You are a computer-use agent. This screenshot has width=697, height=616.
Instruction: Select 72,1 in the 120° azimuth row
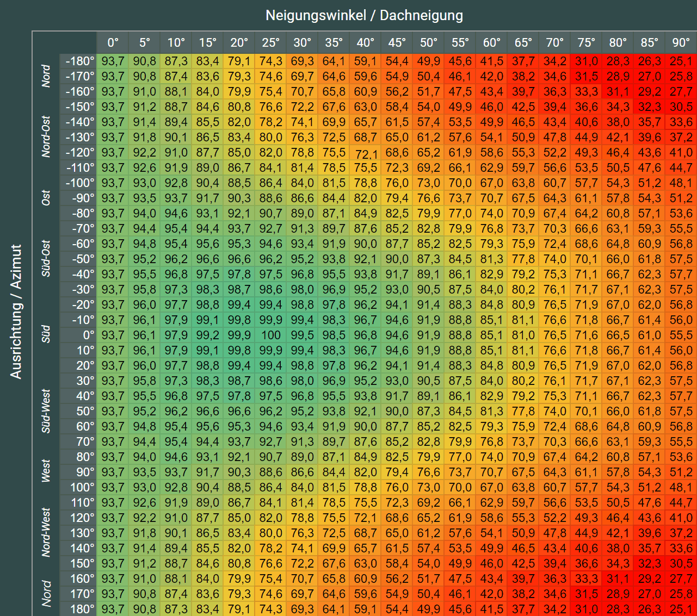pos(366,518)
